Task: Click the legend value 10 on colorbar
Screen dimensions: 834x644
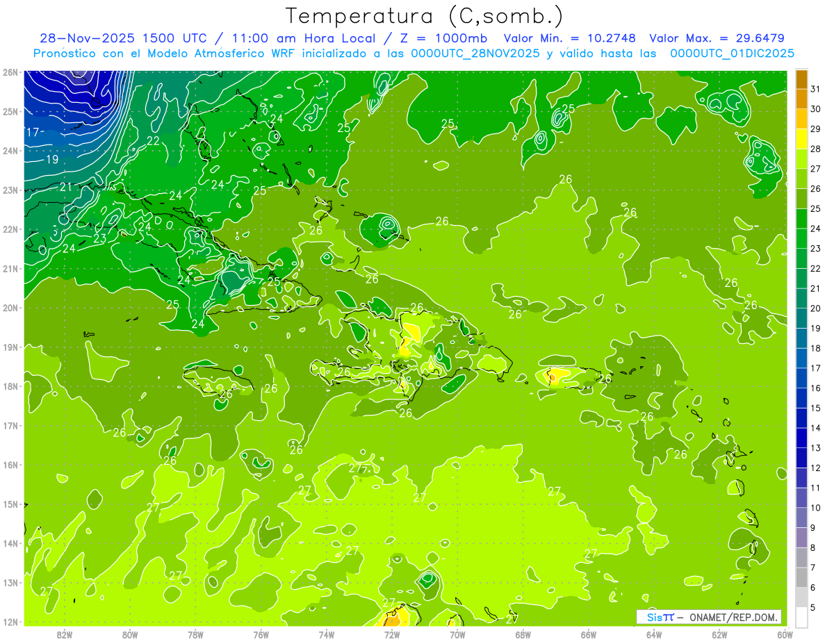Action: coord(816,508)
